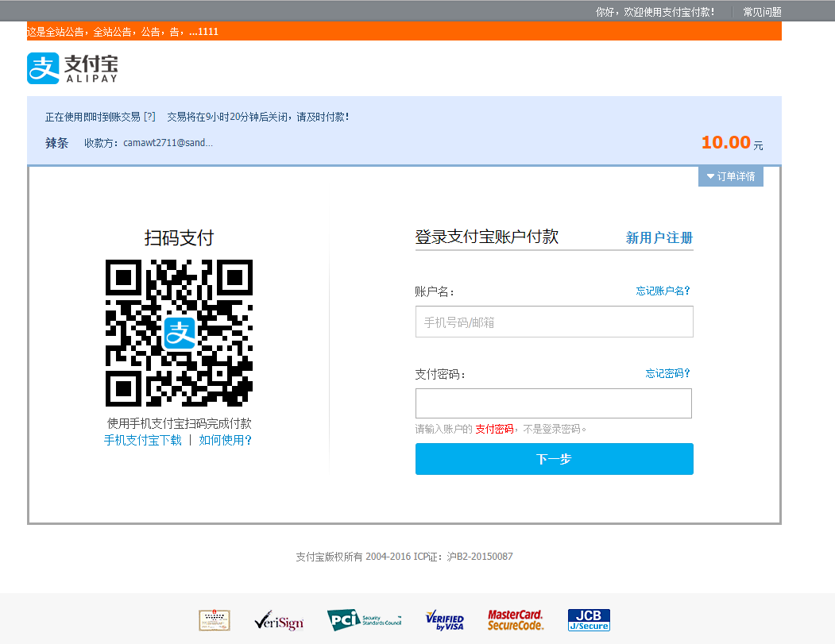Screen dimensions: 835x644
Task: Click the orange site announcement banner text
Action: point(122,32)
